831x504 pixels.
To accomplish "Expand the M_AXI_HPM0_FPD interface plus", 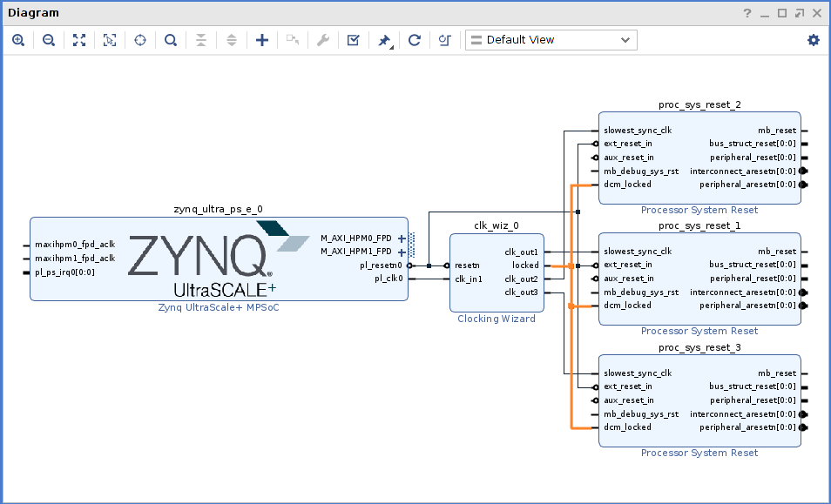I will [x=402, y=239].
